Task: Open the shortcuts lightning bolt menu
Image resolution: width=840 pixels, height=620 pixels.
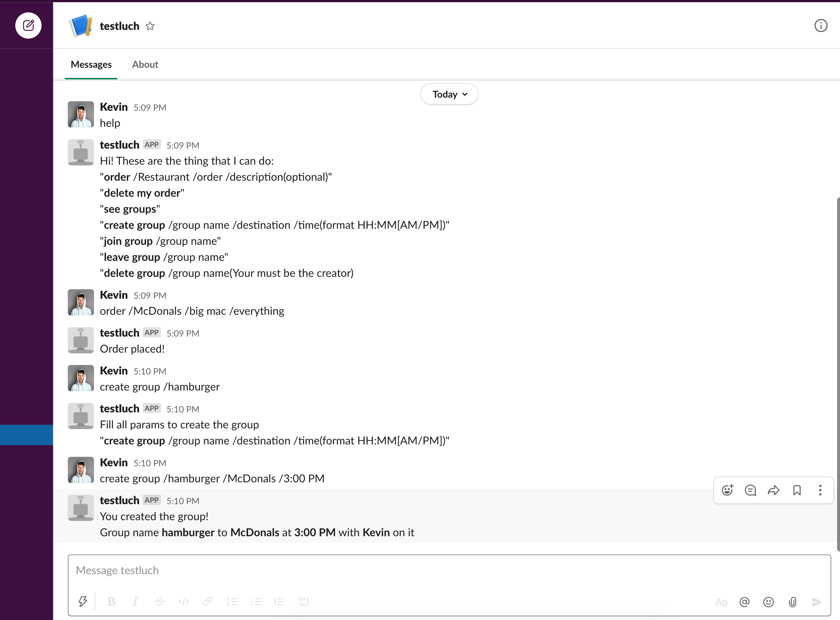Action: [83, 601]
